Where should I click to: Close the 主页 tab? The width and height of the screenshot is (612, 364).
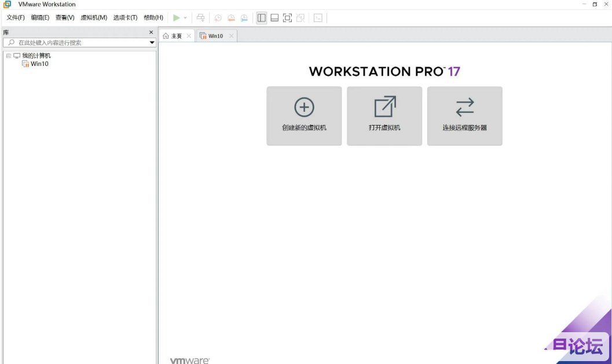click(x=189, y=36)
